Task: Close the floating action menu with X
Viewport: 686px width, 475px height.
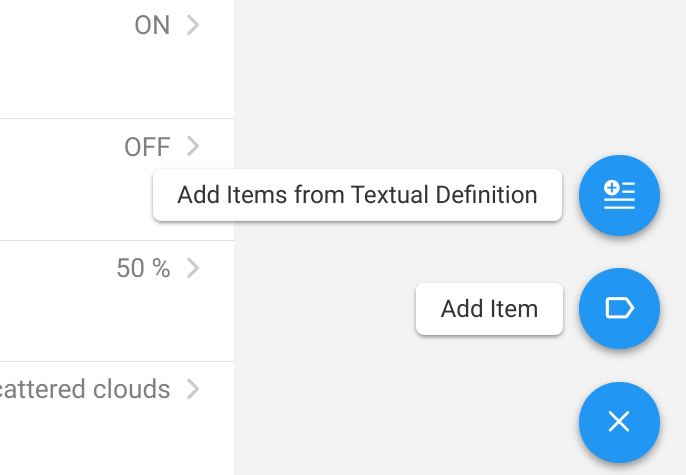Action: pyautogui.click(x=619, y=422)
